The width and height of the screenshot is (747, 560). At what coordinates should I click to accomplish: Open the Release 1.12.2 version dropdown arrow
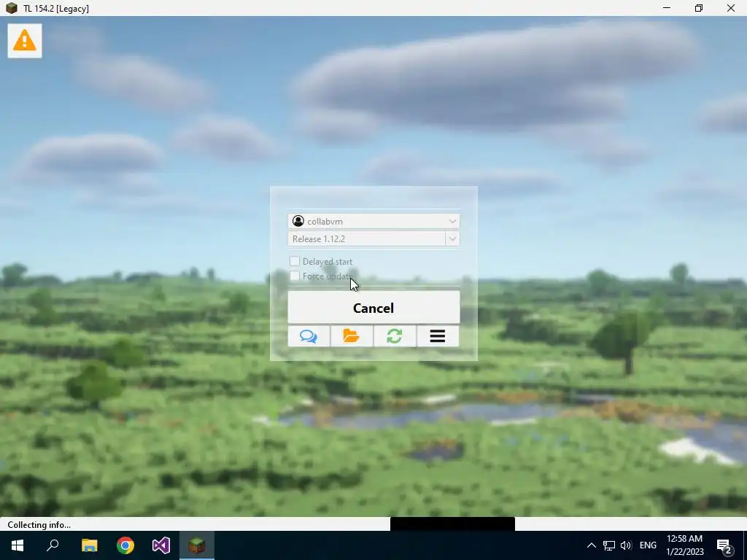pyautogui.click(x=452, y=238)
